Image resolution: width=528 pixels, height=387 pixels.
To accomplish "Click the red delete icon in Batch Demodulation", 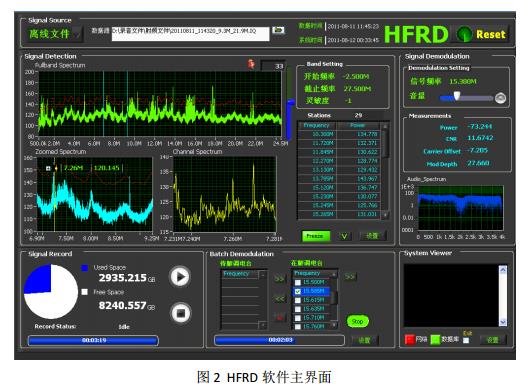I will click(x=279, y=317).
